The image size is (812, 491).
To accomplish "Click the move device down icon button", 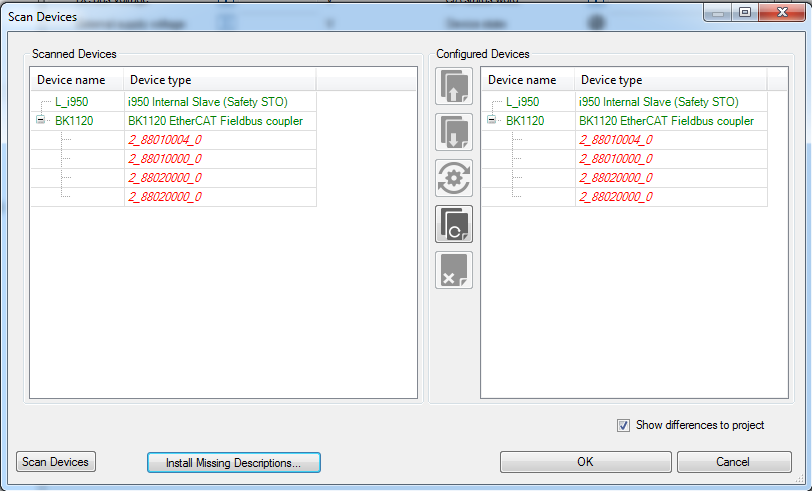I will click(x=454, y=132).
